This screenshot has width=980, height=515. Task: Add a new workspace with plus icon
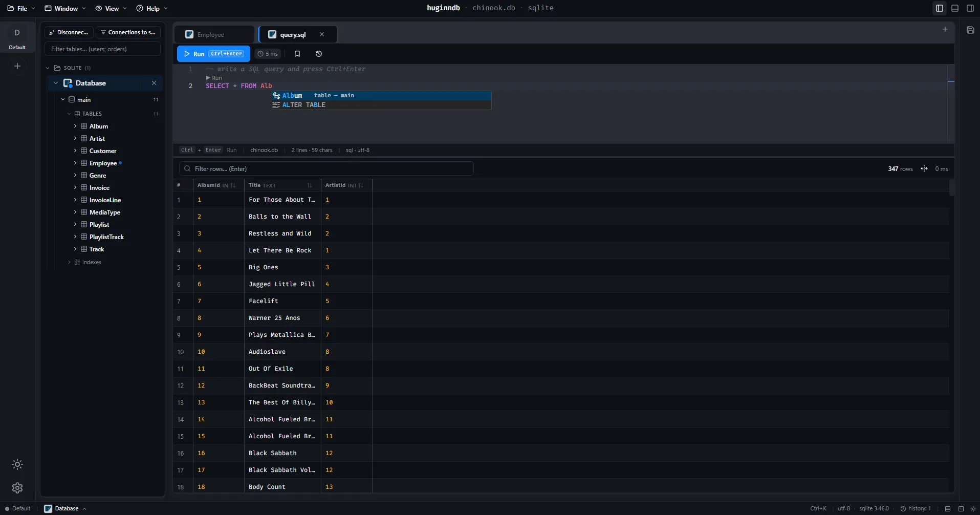tap(17, 66)
